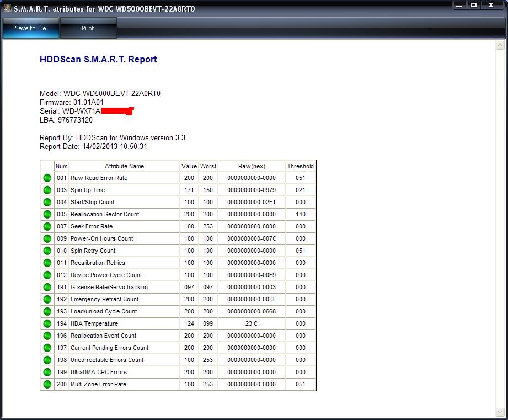Click the scrollbar down arrow
This screenshot has height=420, width=508.
click(x=500, y=412)
